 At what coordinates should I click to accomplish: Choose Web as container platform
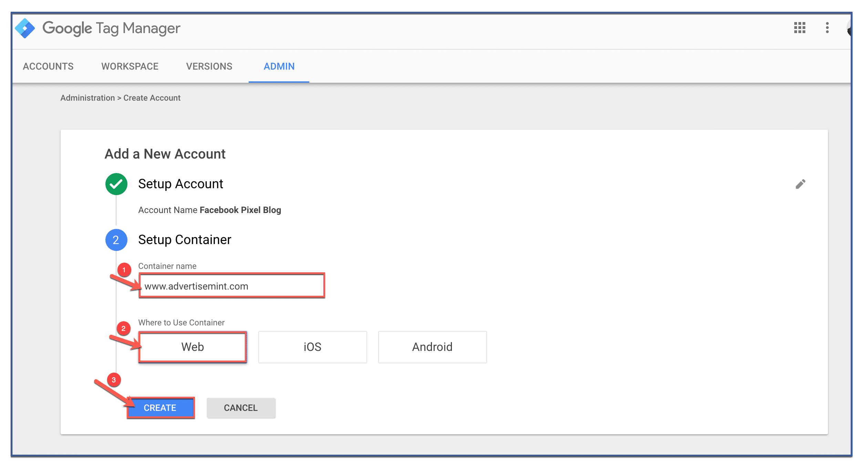pos(193,347)
